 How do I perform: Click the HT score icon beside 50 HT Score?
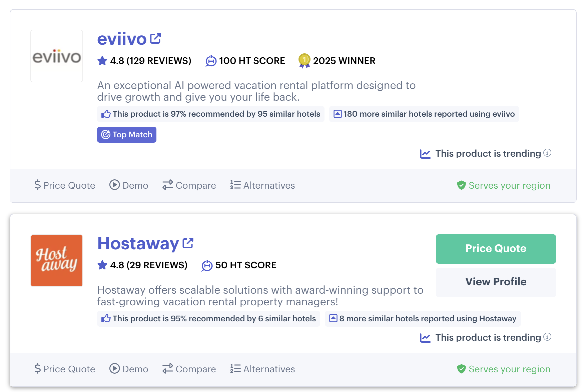(207, 265)
